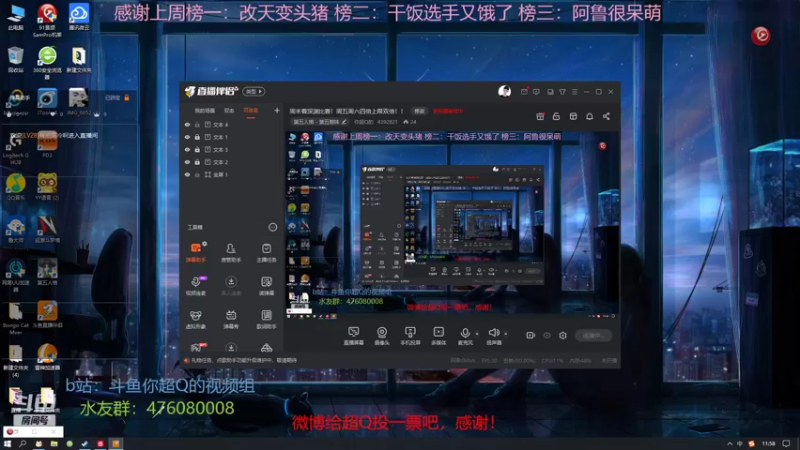Click the unlock padlock icon in room header

556,116
